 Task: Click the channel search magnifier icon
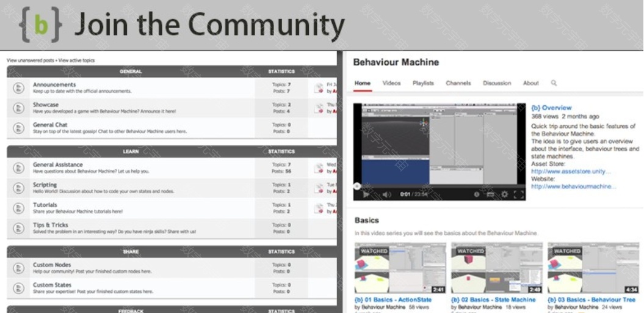(x=554, y=83)
